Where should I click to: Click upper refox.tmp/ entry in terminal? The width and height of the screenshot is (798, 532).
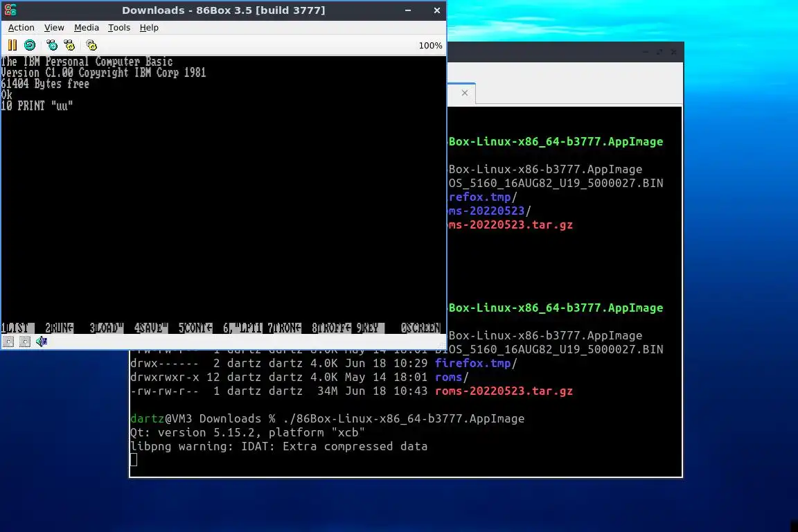pyautogui.click(x=483, y=197)
